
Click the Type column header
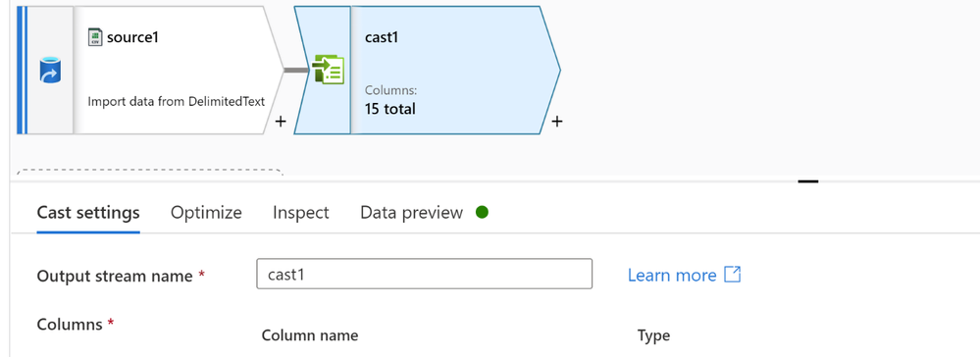point(653,335)
